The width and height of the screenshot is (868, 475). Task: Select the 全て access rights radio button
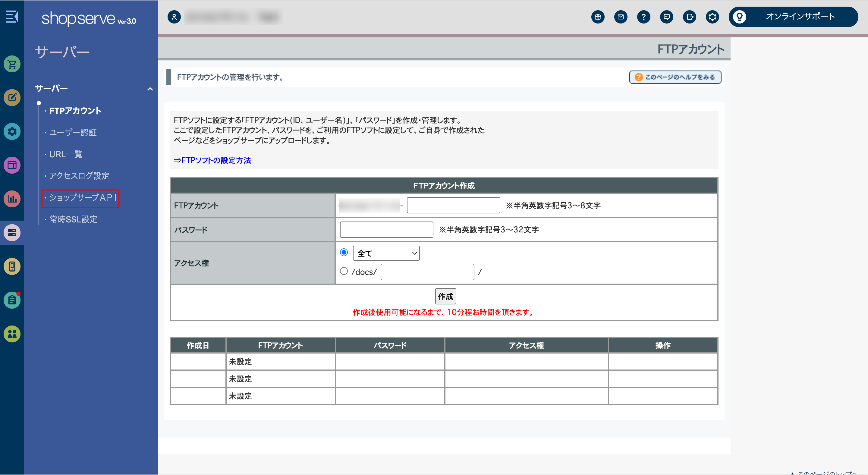[x=344, y=252]
